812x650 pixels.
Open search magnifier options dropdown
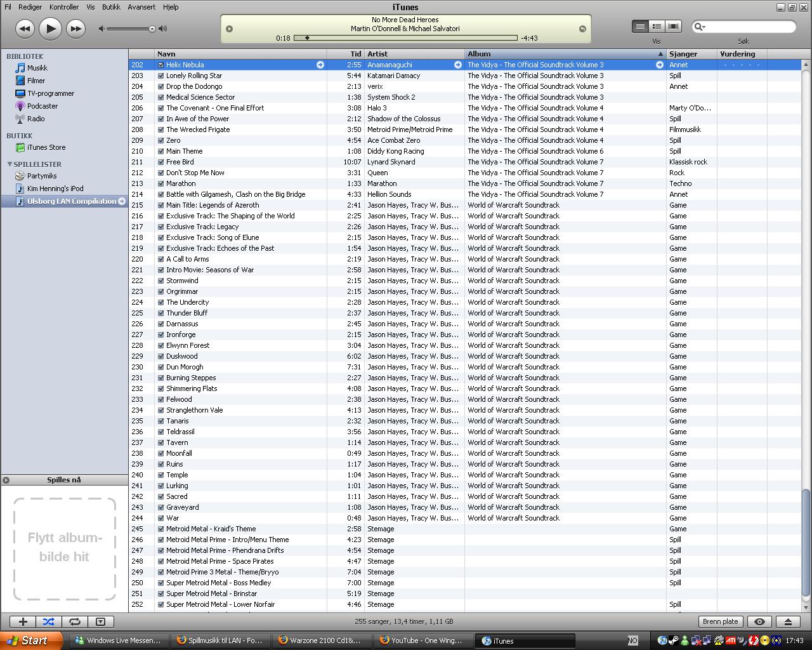coord(699,27)
